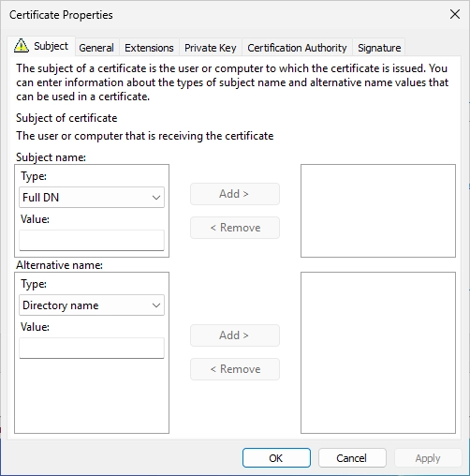Image resolution: width=470 pixels, height=476 pixels.
Task: Click the warning icon on Subject tab
Action: pos(22,46)
